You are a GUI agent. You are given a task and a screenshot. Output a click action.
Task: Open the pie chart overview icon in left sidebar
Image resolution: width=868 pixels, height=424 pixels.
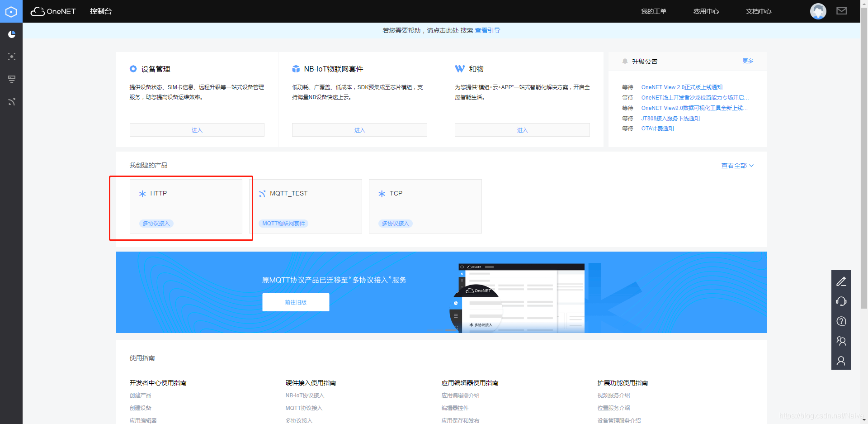(x=12, y=34)
